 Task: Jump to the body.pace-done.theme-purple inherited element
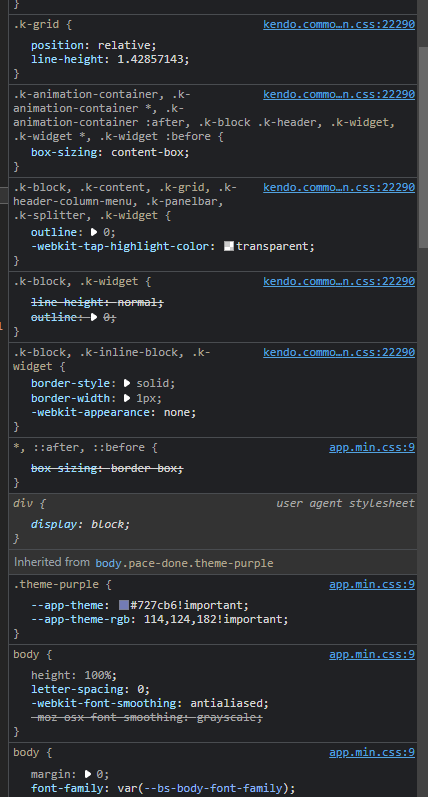pos(185,563)
